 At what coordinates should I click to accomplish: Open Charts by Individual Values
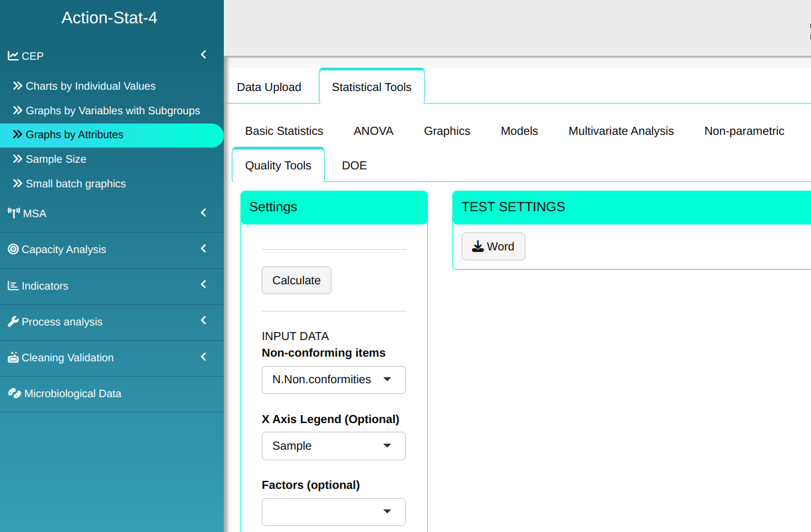pos(90,86)
